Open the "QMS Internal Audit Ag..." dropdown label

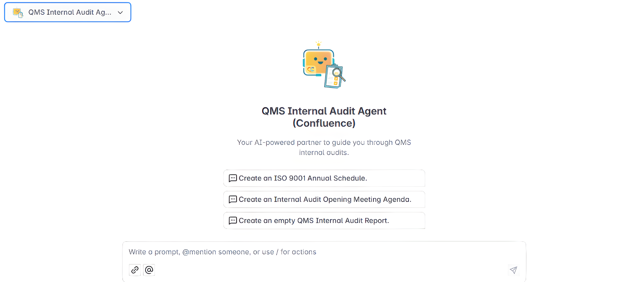click(x=70, y=13)
